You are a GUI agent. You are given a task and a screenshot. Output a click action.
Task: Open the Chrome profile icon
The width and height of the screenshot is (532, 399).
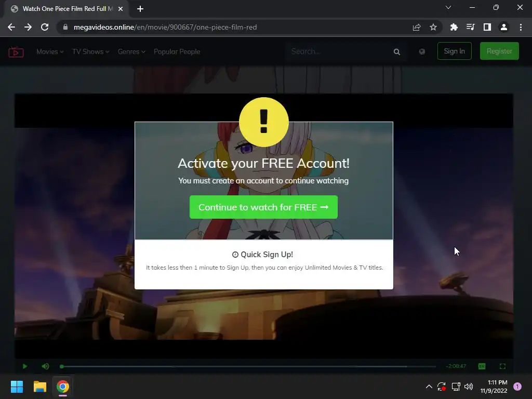pos(504,27)
